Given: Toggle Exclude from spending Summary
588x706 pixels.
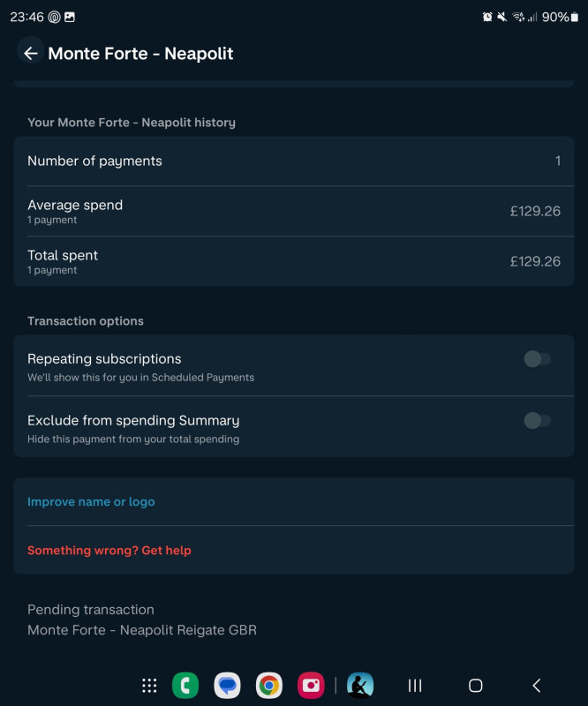Looking at the screenshot, I should pos(537,421).
